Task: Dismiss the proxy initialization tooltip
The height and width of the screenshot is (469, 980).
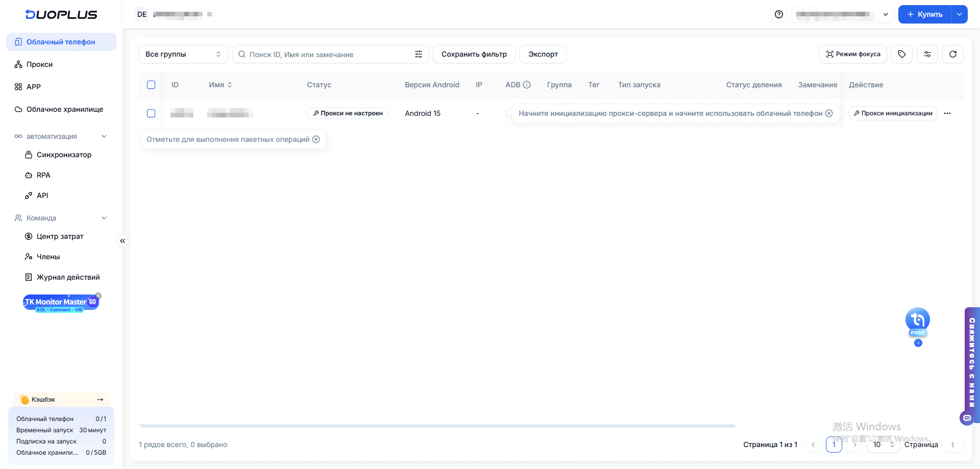Action: click(829, 113)
